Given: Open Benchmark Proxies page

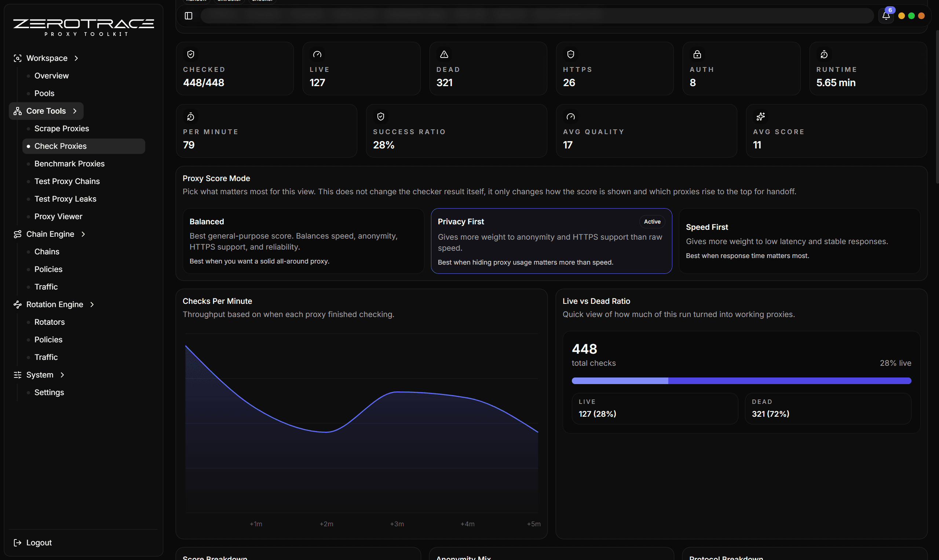Looking at the screenshot, I should click(69, 164).
